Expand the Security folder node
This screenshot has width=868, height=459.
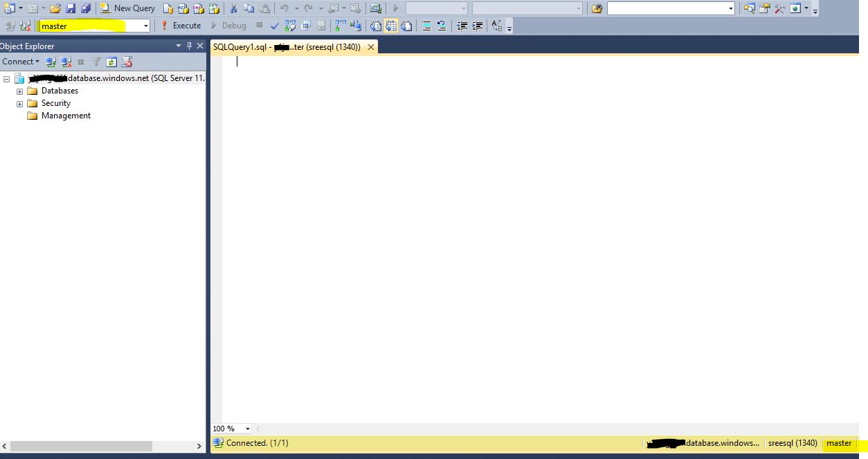tap(20, 103)
